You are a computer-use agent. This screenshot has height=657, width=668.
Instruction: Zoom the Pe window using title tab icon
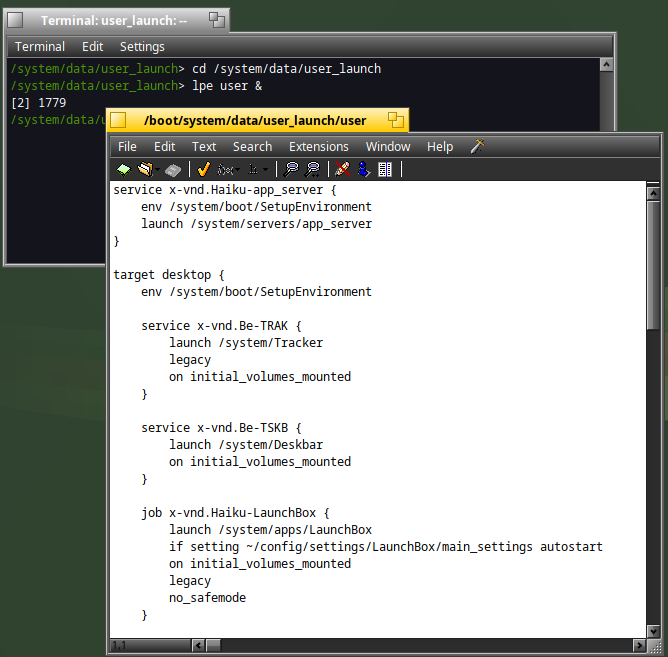(396, 120)
